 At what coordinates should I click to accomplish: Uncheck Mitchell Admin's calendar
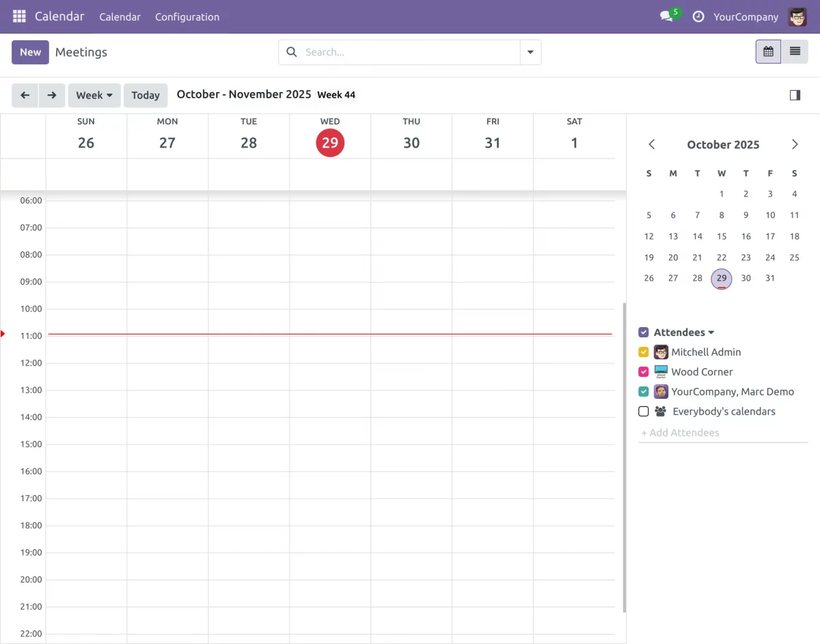point(643,352)
